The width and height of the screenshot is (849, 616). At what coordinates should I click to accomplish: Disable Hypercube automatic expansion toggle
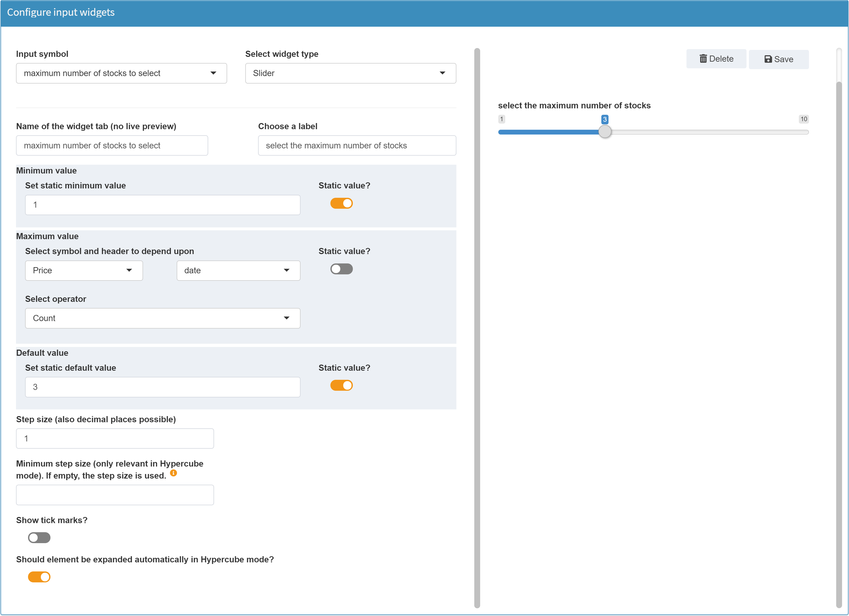(39, 577)
